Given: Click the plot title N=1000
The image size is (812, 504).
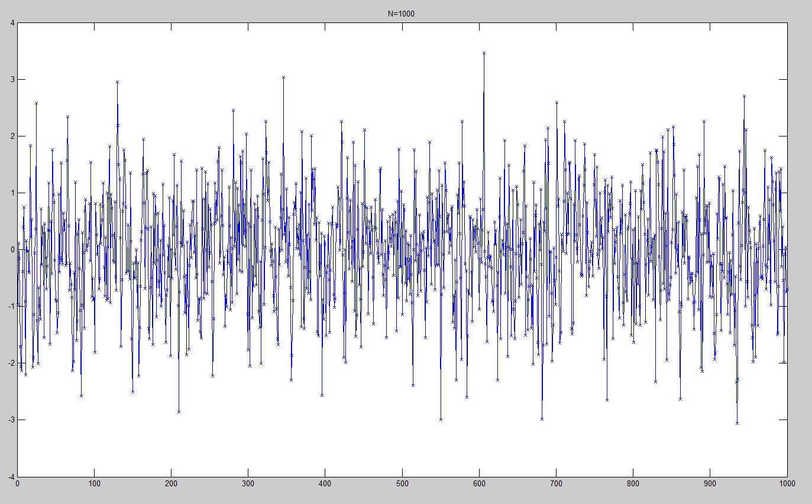Looking at the screenshot, I should pyautogui.click(x=402, y=13).
